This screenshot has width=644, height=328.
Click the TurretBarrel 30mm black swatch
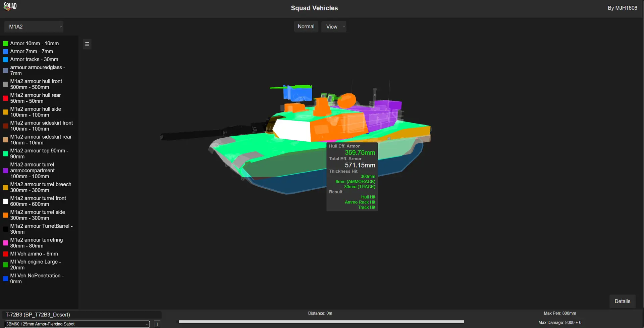coord(6,229)
